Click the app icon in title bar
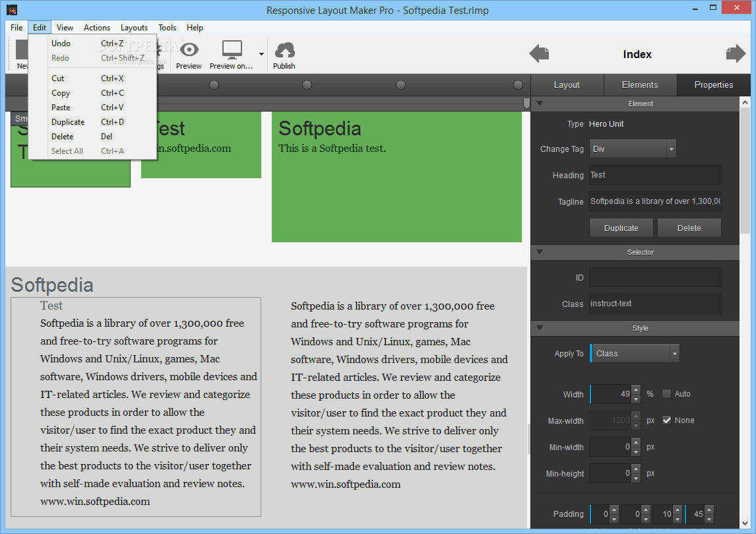 coord(12,10)
